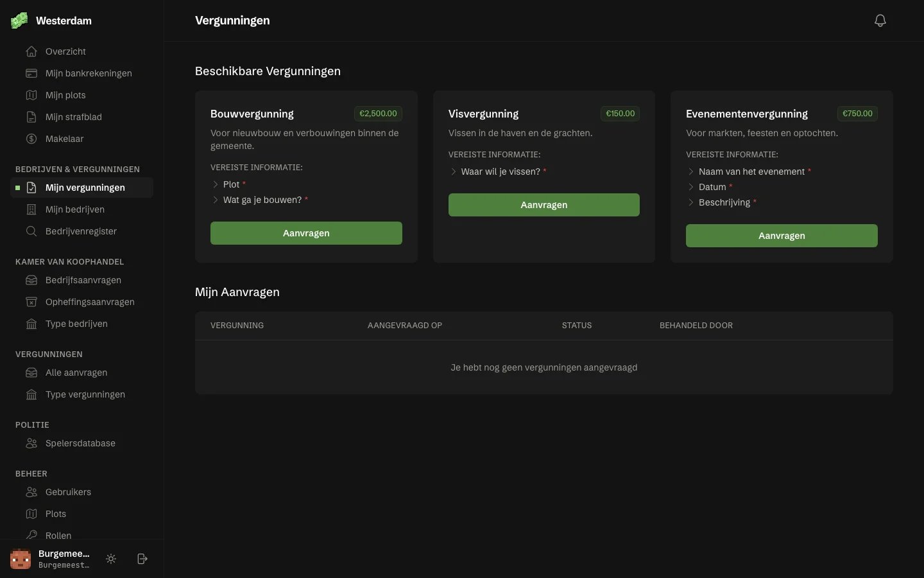
Task: Go to Overzicht in the sidebar
Action: coord(81,51)
